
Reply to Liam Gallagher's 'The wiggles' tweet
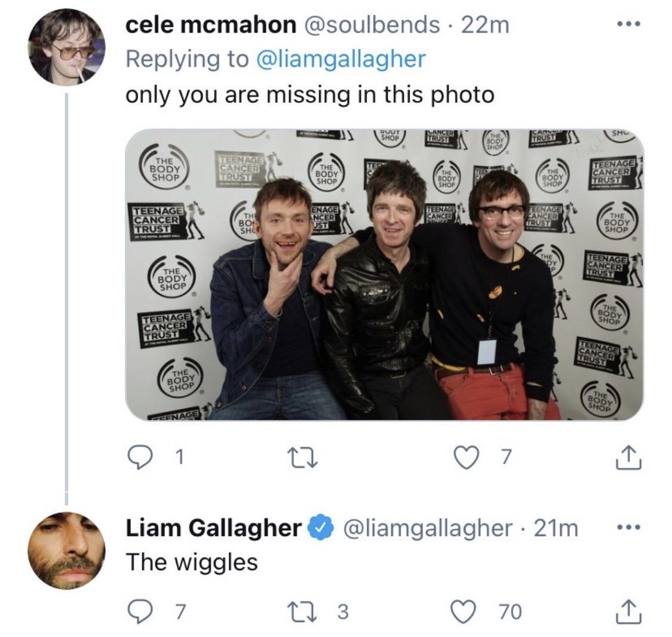[141, 612]
